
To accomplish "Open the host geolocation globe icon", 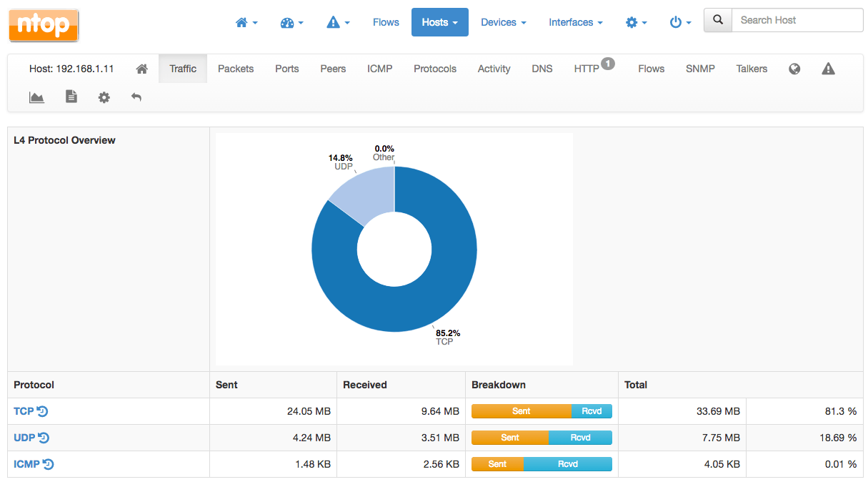I will [x=794, y=69].
